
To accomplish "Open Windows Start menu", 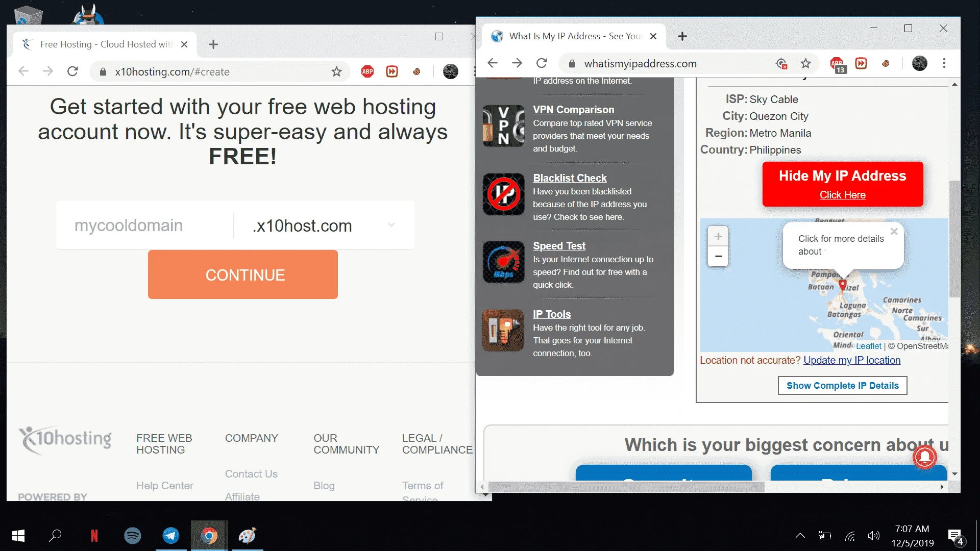I will (x=18, y=536).
